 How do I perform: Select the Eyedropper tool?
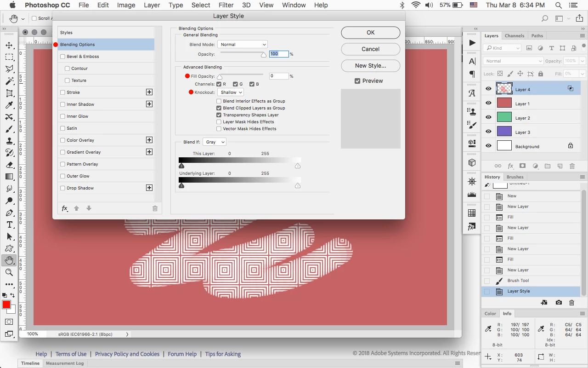click(x=9, y=105)
